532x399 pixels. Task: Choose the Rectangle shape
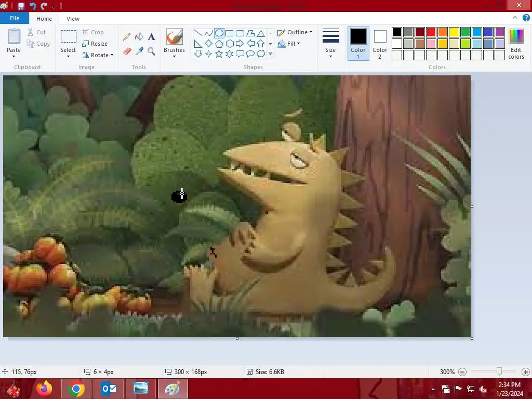(229, 33)
